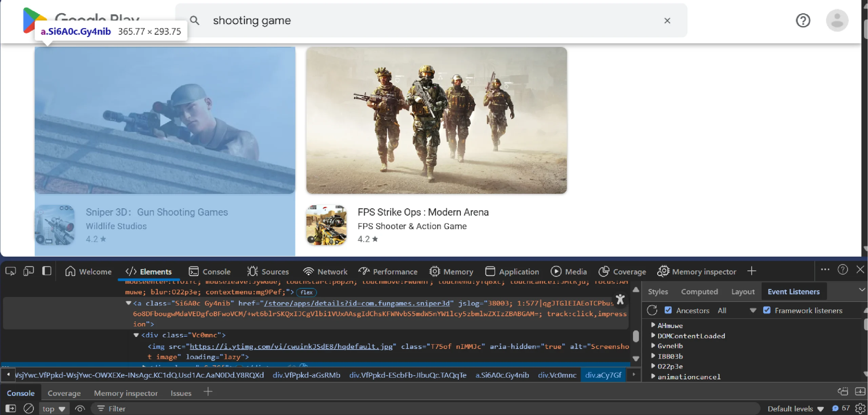
Task: Toggle device emulation icon
Action: pos(28,271)
